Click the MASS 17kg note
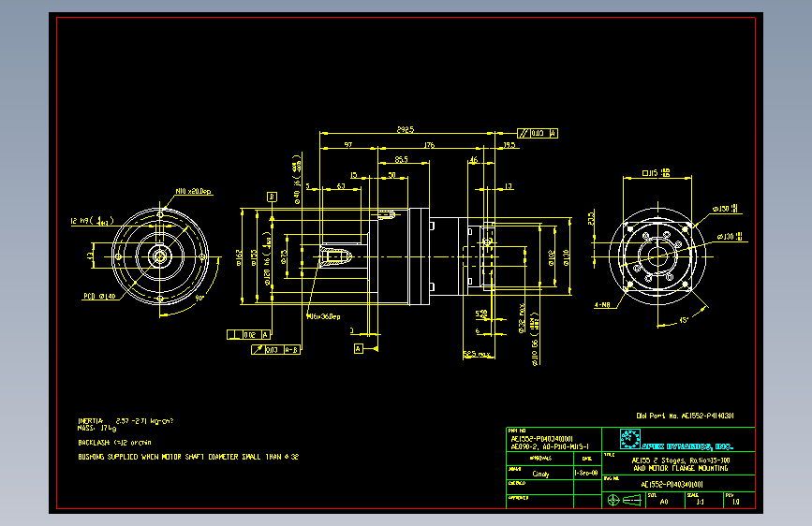The image size is (812, 526). tap(96, 428)
